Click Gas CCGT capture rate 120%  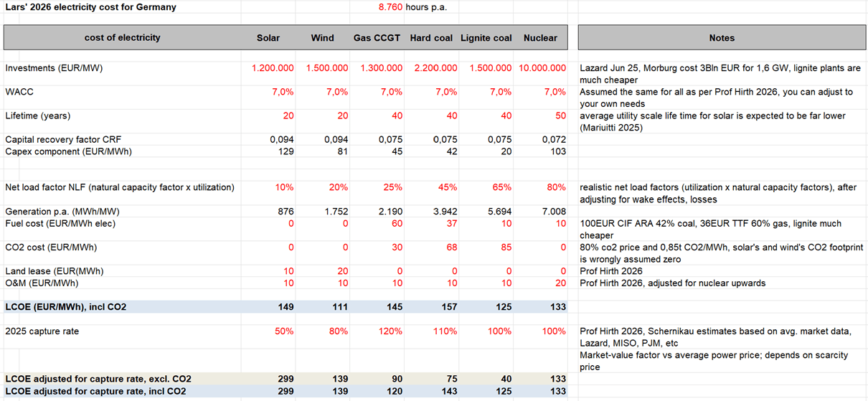click(388, 331)
